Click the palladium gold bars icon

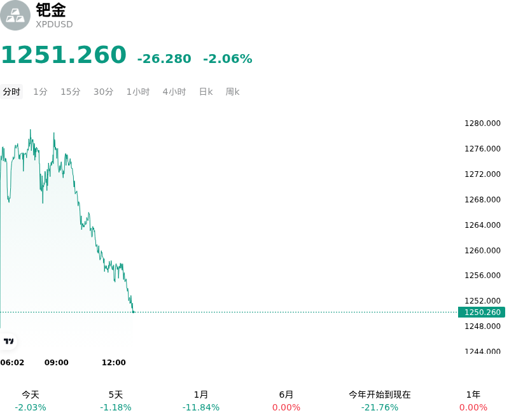(15, 15)
